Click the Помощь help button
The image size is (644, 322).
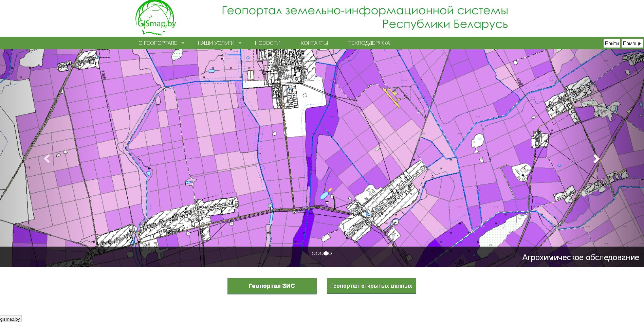(632, 43)
